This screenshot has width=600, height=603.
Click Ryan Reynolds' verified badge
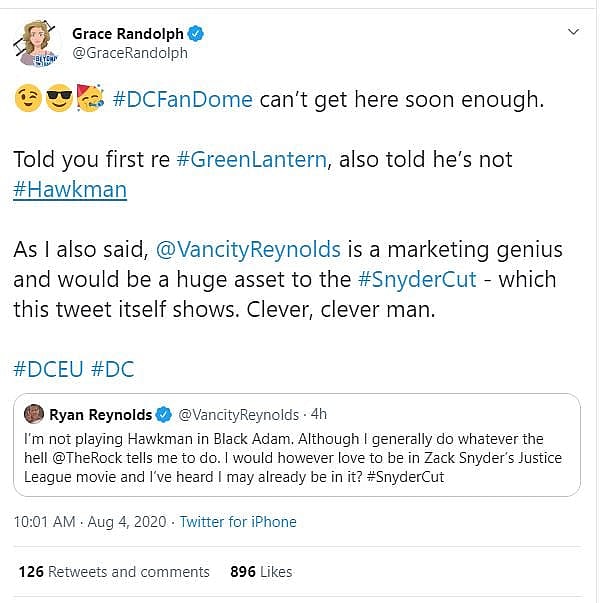click(x=165, y=415)
